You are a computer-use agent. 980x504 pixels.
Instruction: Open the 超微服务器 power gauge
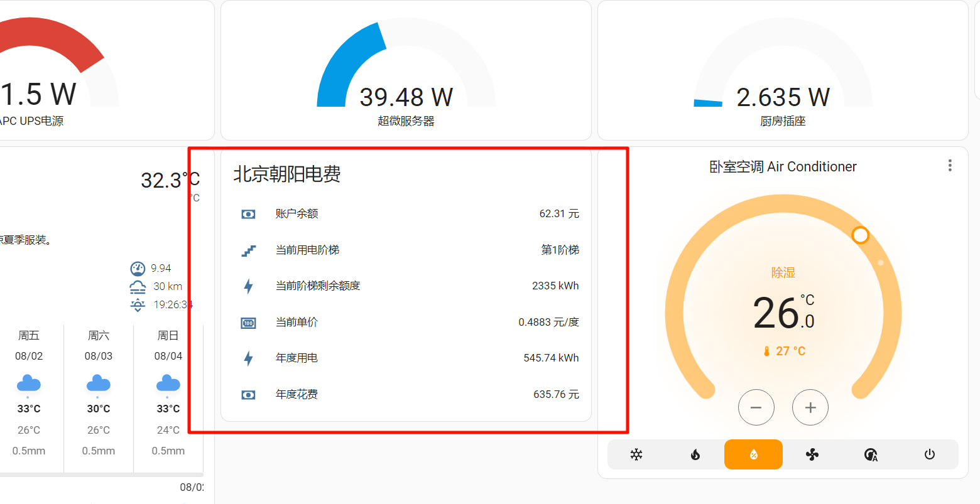coord(406,70)
